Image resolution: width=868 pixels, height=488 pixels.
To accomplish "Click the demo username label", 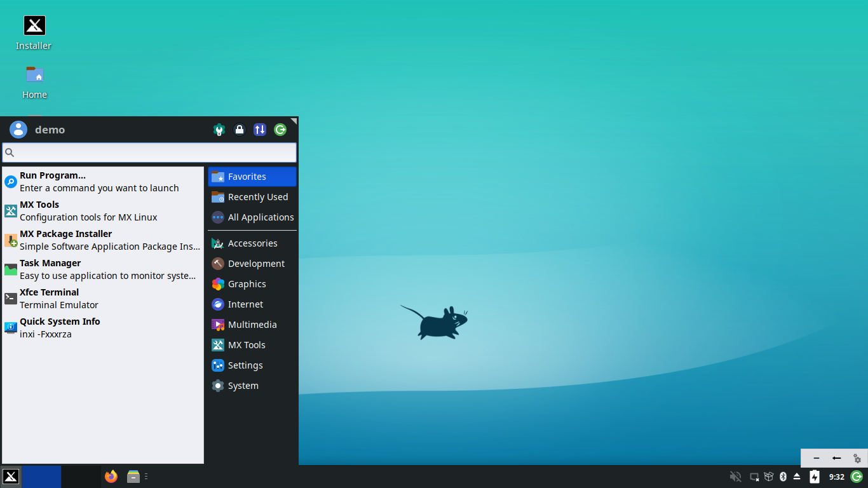I will pyautogui.click(x=50, y=130).
